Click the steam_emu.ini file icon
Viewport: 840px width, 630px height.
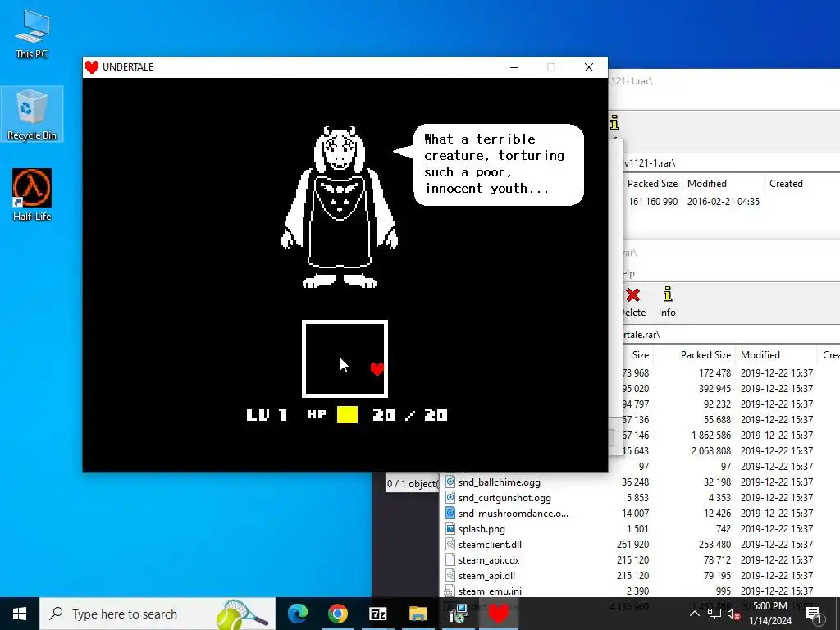tap(450, 591)
